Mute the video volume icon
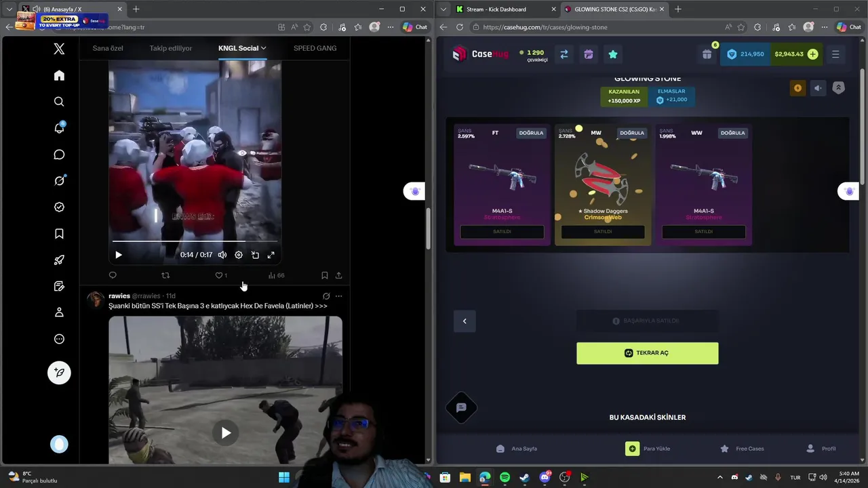868x488 pixels. tap(222, 255)
